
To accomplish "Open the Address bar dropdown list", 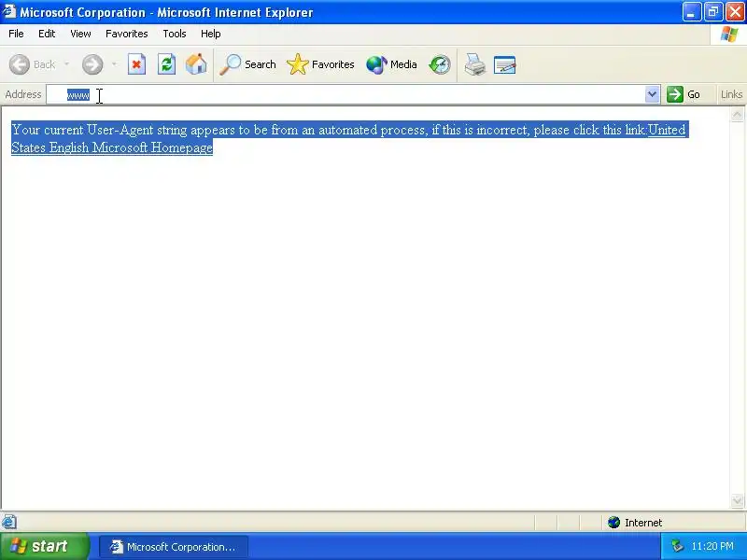I will tap(652, 94).
